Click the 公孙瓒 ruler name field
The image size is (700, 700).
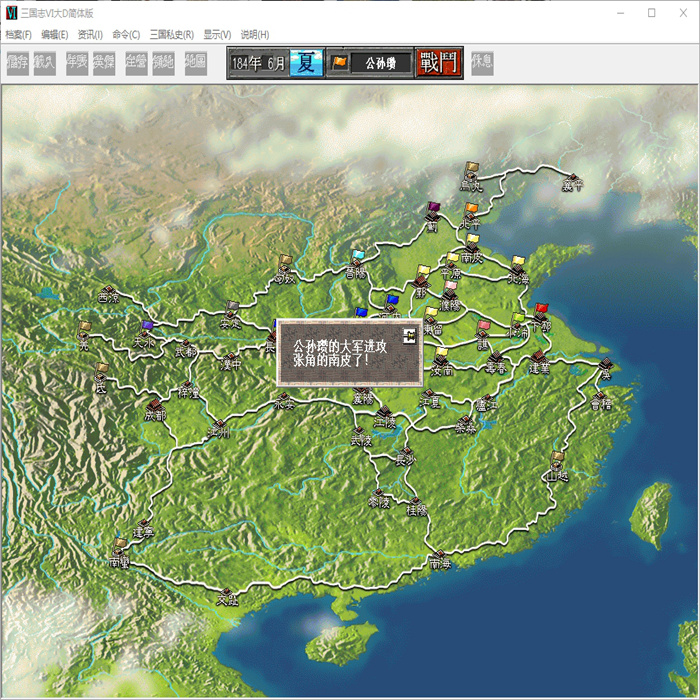(x=381, y=63)
